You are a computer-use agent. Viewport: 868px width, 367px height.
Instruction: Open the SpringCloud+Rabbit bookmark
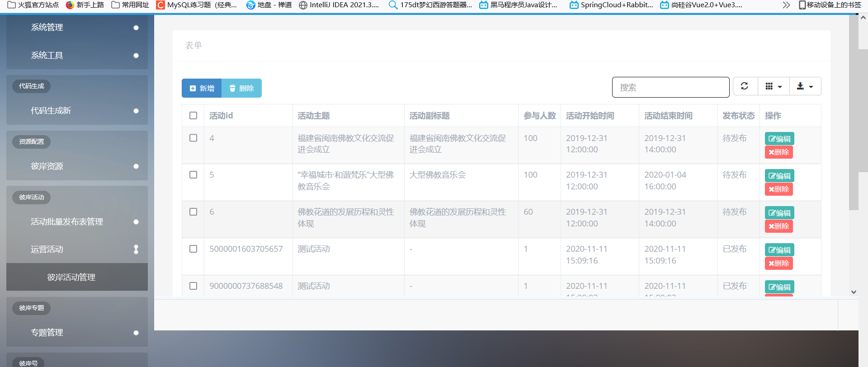tap(612, 5)
